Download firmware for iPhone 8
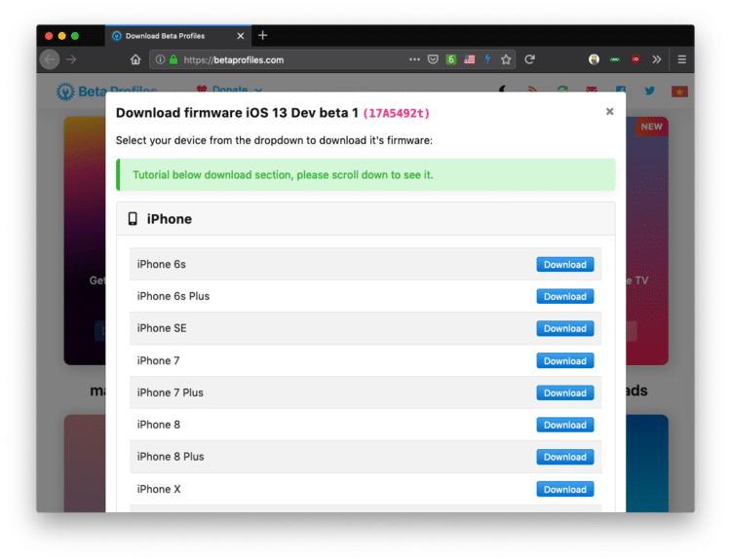The width and height of the screenshot is (731, 560). [x=565, y=425]
